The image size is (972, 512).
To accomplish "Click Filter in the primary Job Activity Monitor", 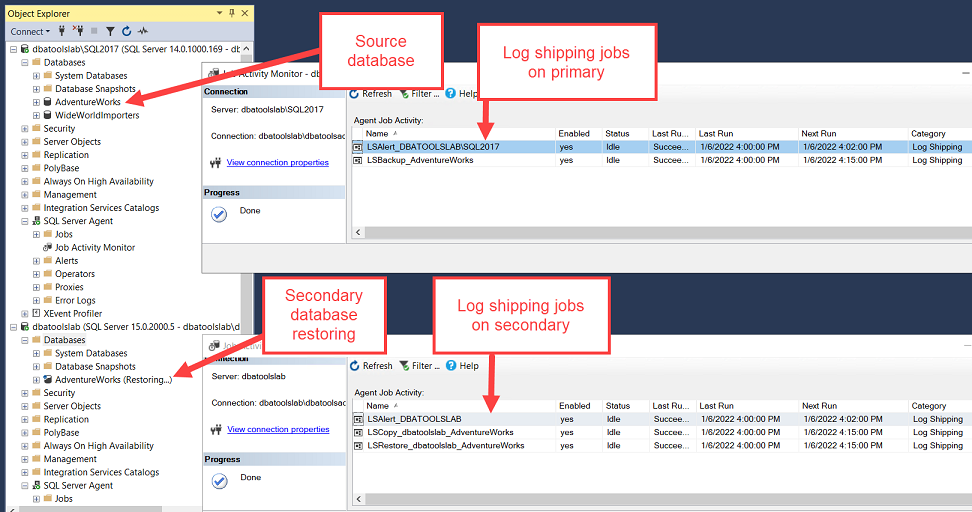I will pyautogui.click(x=420, y=94).
